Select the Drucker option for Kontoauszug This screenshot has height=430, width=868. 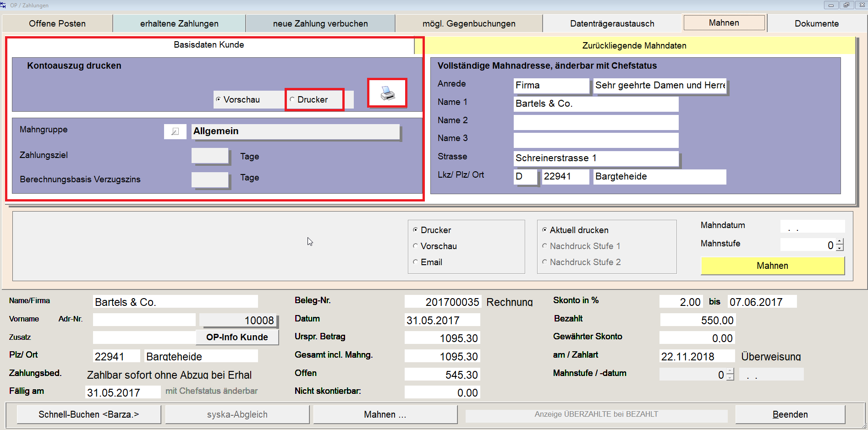pyautogui.click(x=309, y=99)
